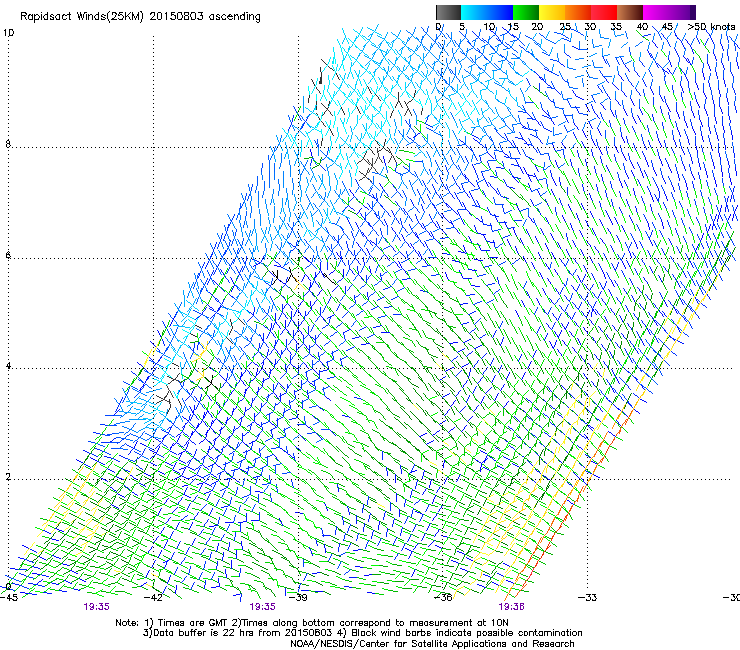This screenshot has width=740, height=650.
Task: Click the 19:35 time stamp left of -39
Action: tap(262, 607)
